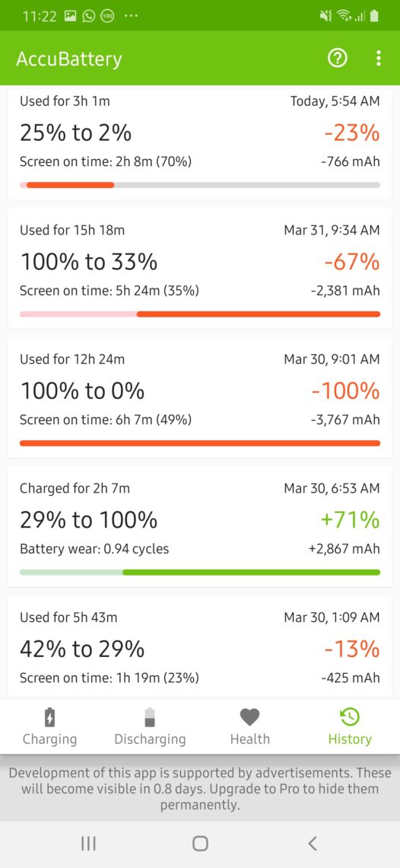Open the help question mark icon

click(338, 58)
